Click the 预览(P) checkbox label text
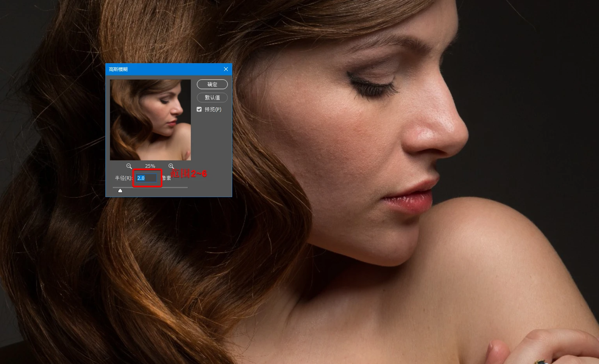599x364 pixels. [213, 110]
